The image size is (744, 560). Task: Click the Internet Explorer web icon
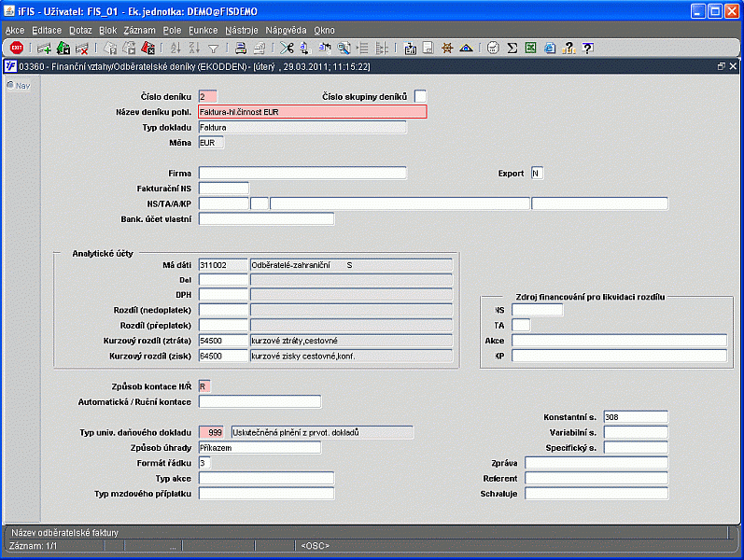[550, 48]
